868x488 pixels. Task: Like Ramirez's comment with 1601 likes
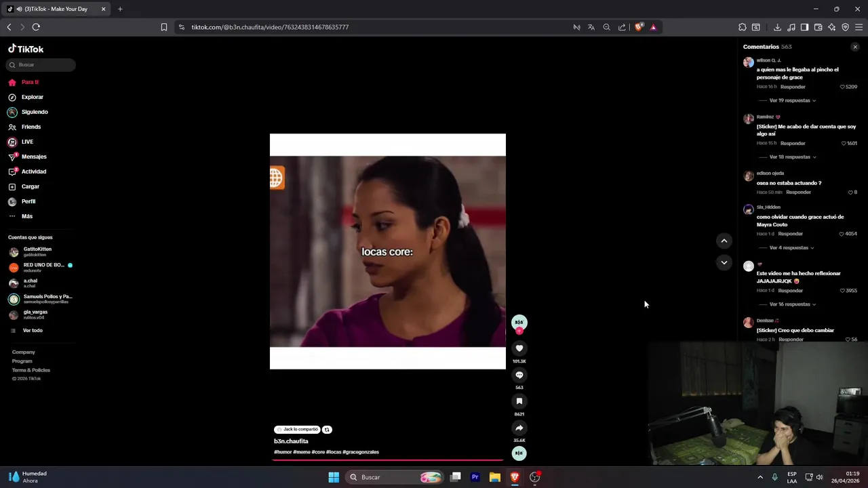(844, 144)
